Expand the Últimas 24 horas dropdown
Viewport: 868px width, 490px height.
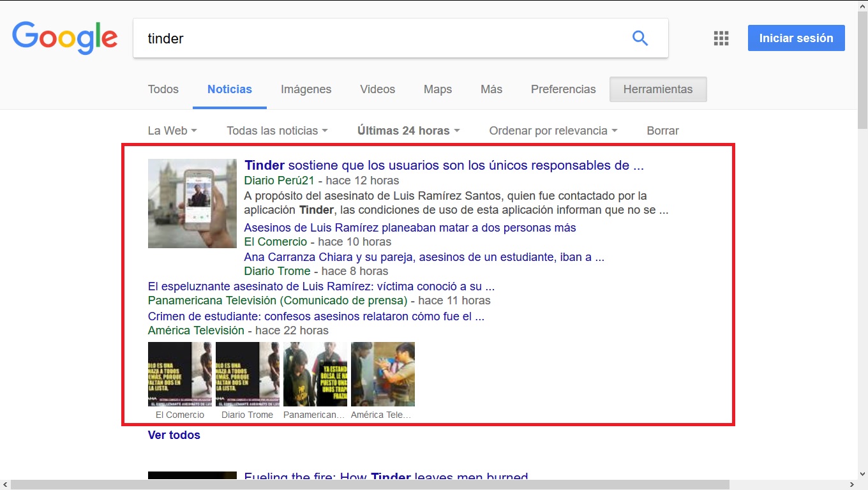(x=408, y=131)
